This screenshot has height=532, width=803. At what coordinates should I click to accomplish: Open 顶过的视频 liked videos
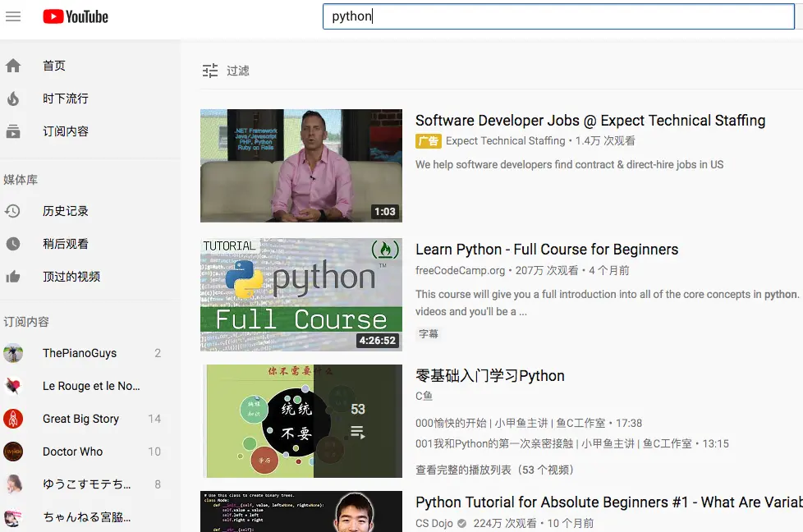point(71,277)
